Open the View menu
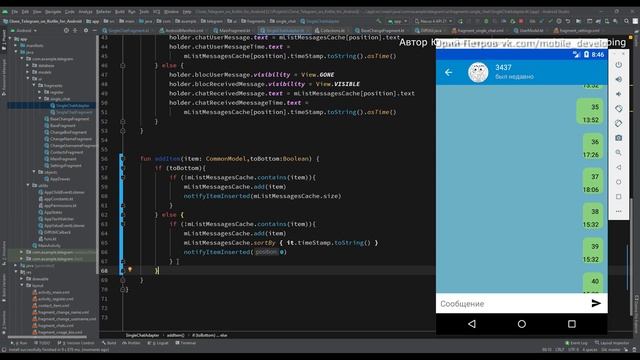 [37, 12]
